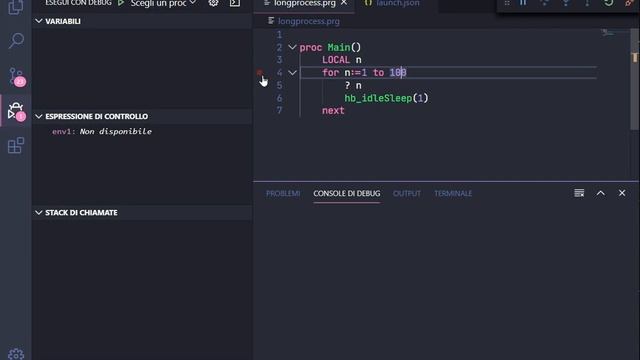Open the PROBLEMI panel tab
This screenshot has width=640, height=360.
pos(283,193)
